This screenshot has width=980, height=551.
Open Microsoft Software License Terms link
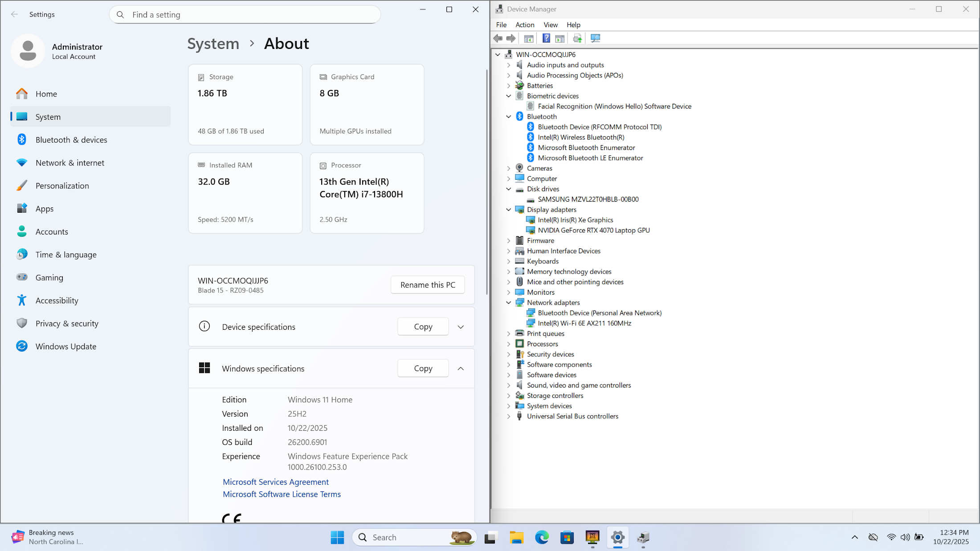(282, 494)
